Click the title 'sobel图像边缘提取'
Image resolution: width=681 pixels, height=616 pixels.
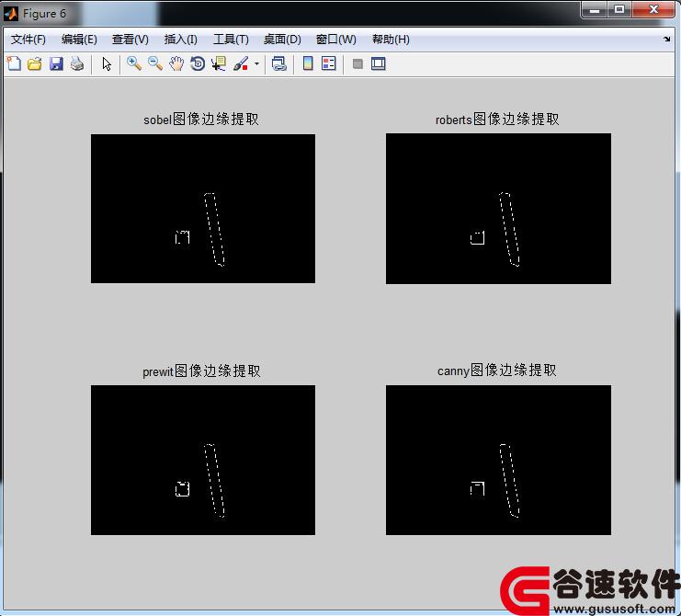coord(201,119)
